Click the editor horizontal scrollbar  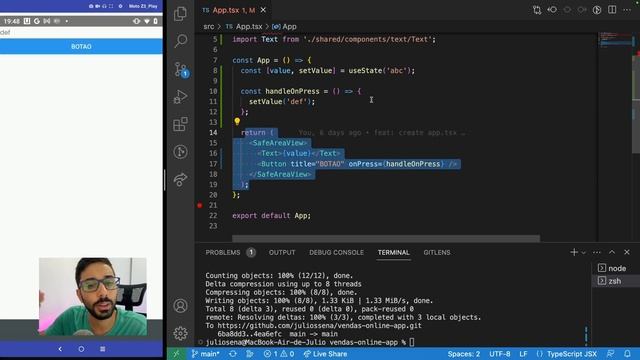[x=386, y=238]
